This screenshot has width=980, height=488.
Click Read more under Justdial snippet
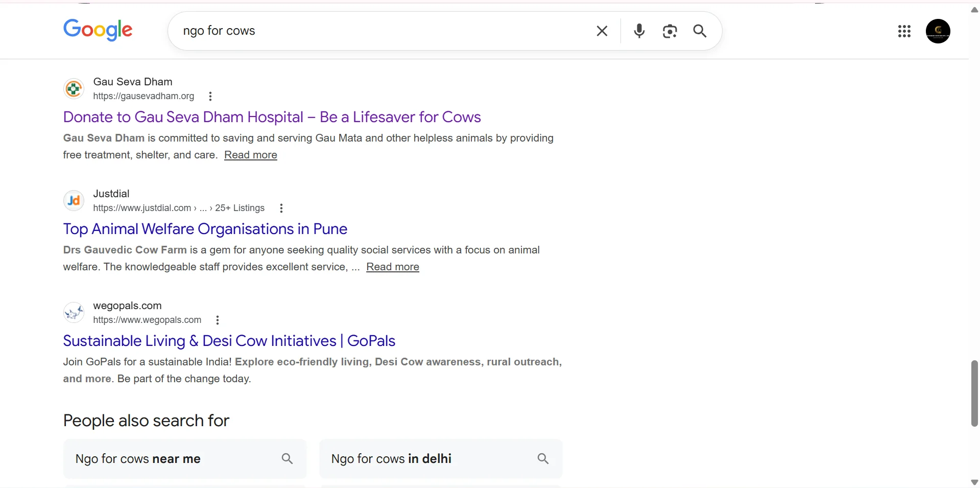(393, 267)
